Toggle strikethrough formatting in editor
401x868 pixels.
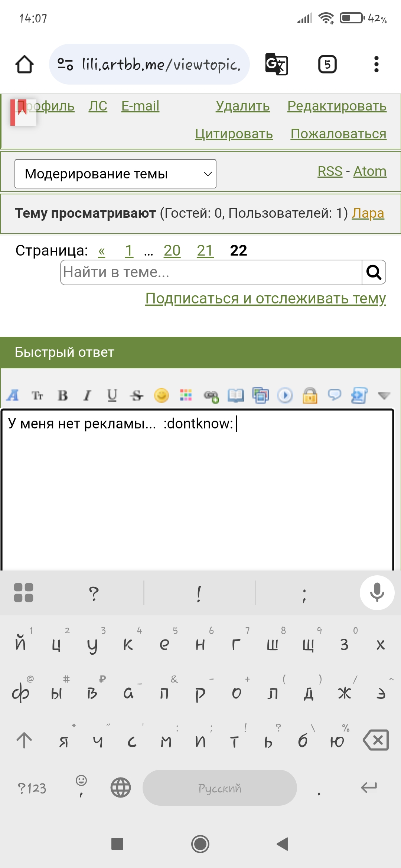pos(137,395)
